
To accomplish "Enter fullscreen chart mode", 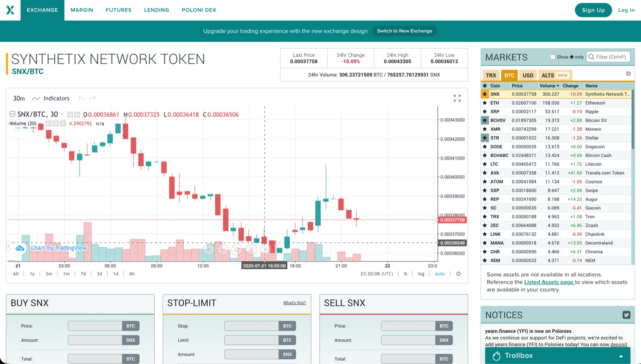I will [457, 98].
